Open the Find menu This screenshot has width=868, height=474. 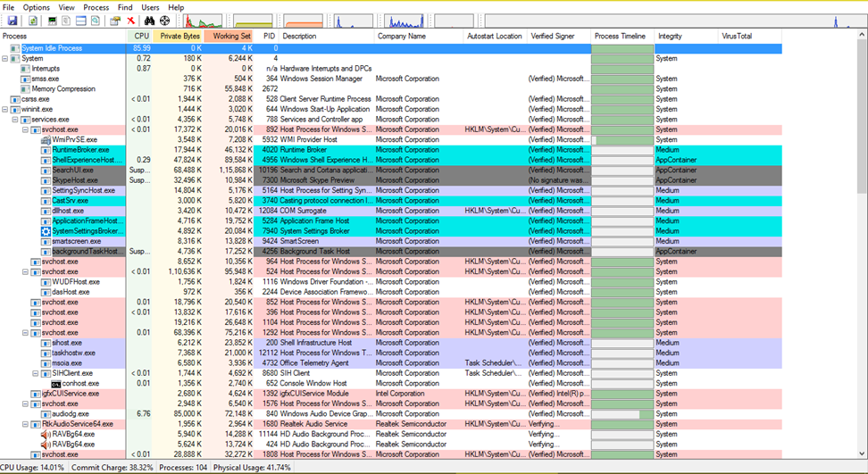(125, 7)
